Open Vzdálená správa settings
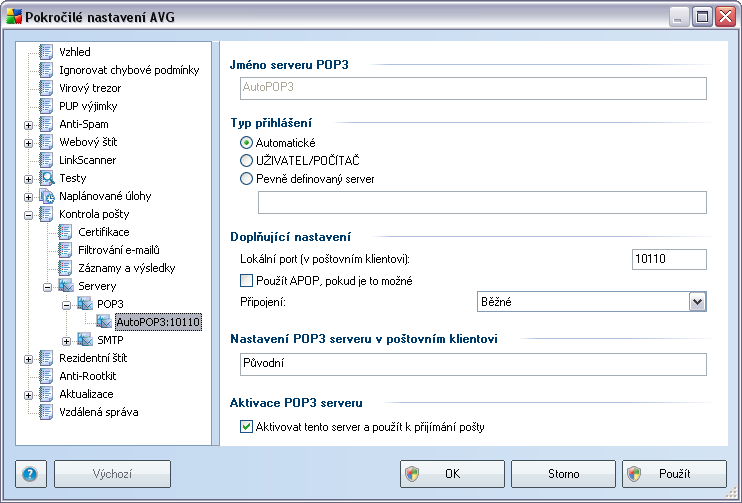 (99, 412)
